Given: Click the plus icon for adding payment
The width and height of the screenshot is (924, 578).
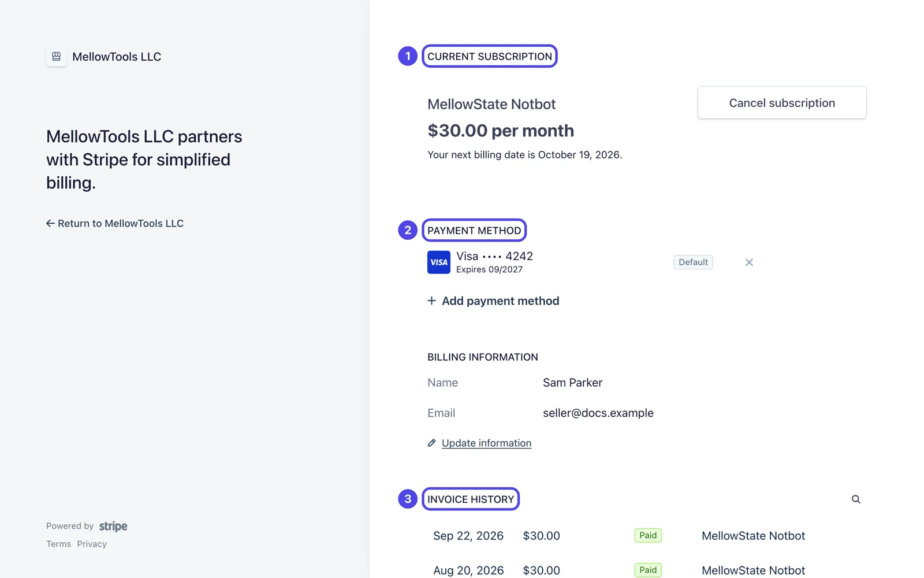Looking at the screenshot, I should [x=431, y=301].
